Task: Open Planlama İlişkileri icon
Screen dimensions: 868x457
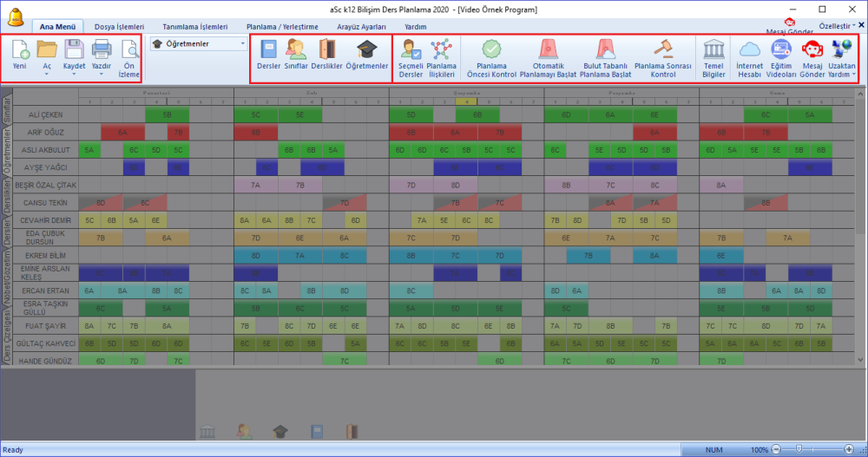Action: (441, 59)
